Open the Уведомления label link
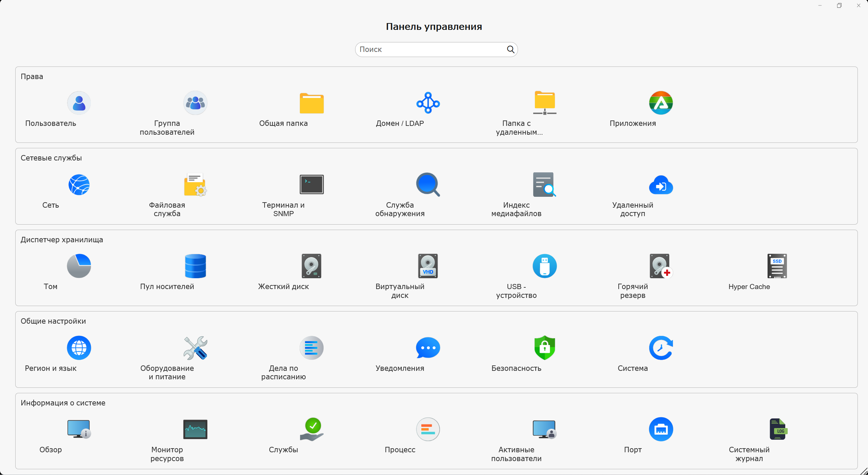 click(400, 368)
